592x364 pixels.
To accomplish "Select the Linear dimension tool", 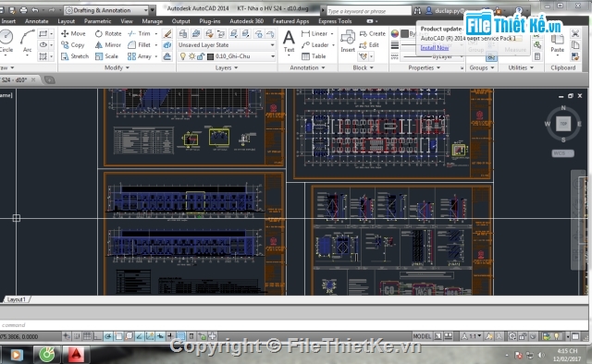I will point(314,33).
